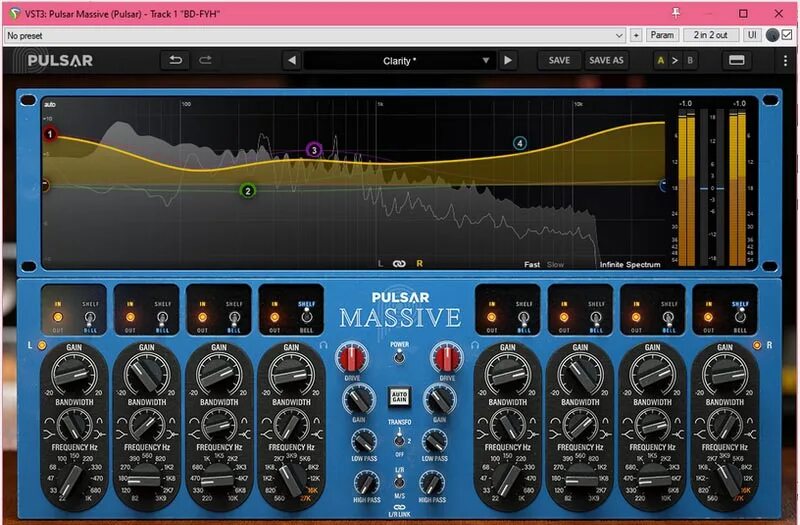The height and width of the screenshot is (525, 800).
Task: Set analyzer speed to Slow
Action: (x=555, y=264)
